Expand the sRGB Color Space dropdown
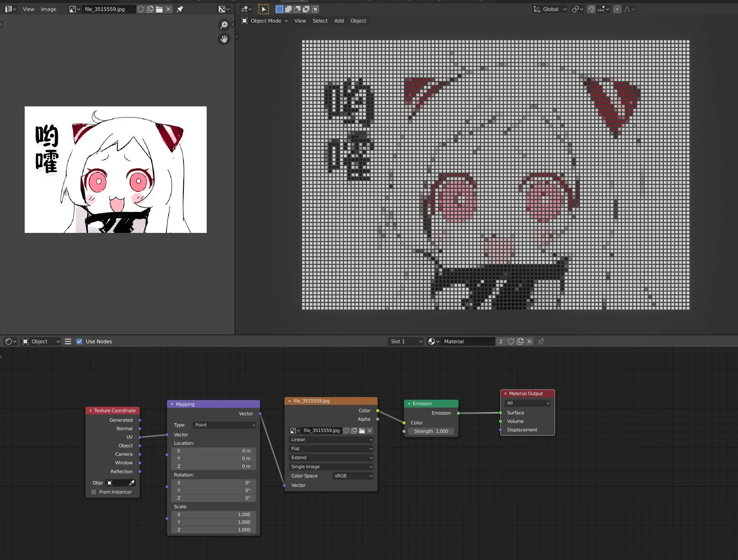Viewport: 738px width, 560px height. pyautogui.click(x=353, y=476)
